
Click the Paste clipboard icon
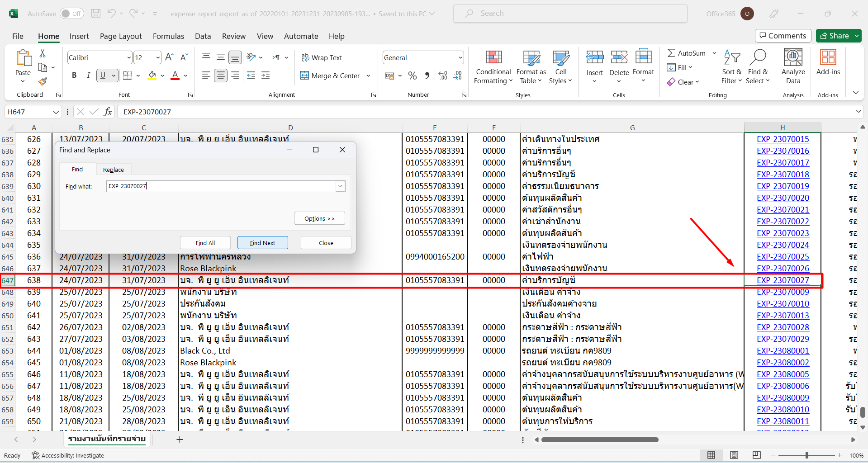pyautogui.click(x=23, y=58)
